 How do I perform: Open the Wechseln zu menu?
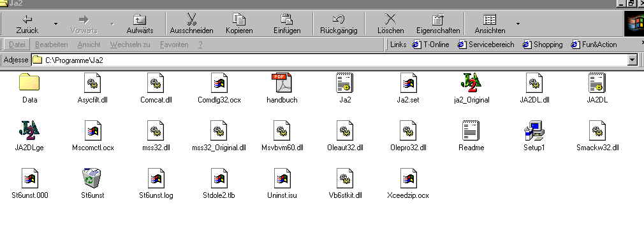pos(130,45)
